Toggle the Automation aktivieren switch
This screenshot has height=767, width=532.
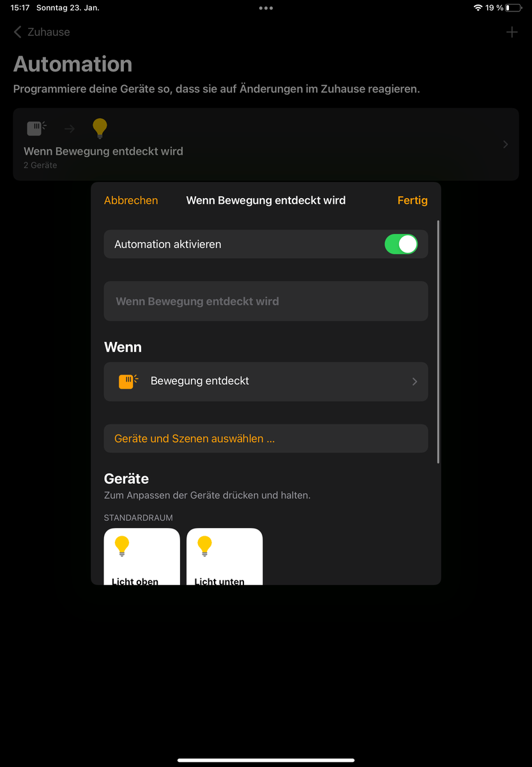401,244
